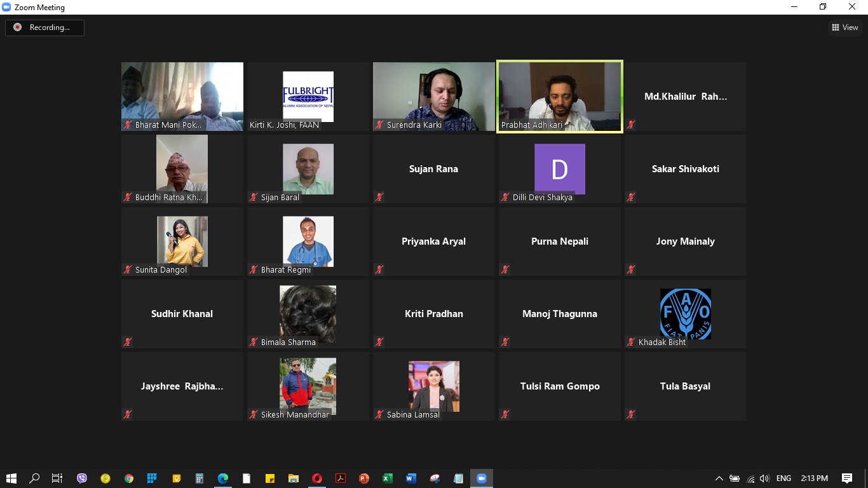Open the View layout menu

(x=845, y=27)
